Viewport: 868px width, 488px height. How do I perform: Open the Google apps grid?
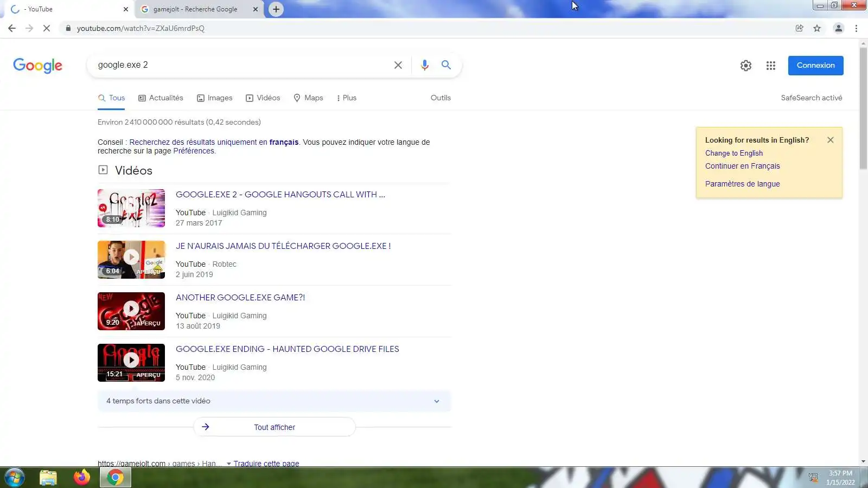pyautogui.click(x=771, y=66)
